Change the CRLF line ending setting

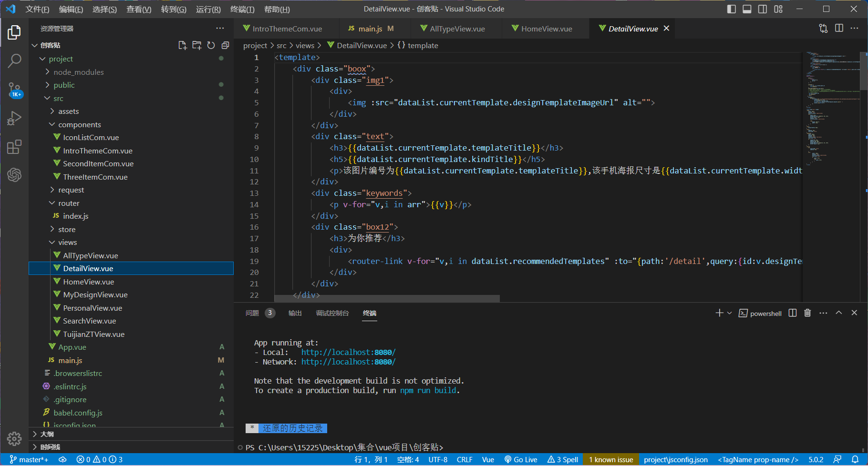465,460
